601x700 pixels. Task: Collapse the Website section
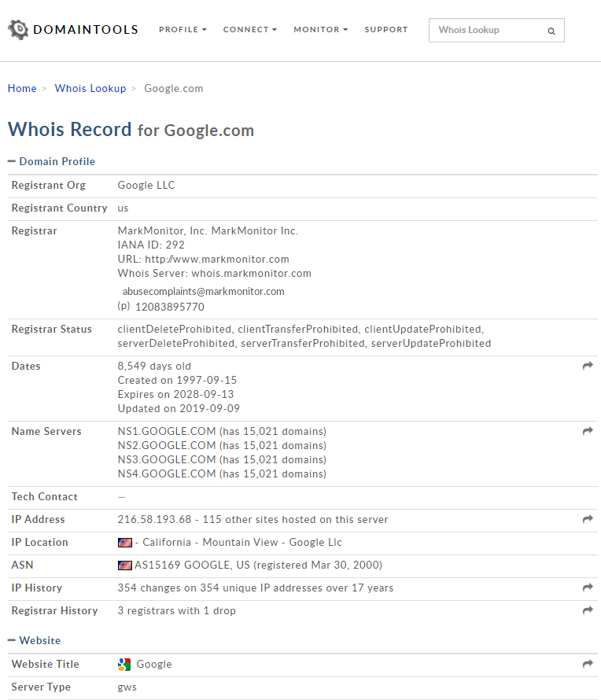tap(12, 640)
